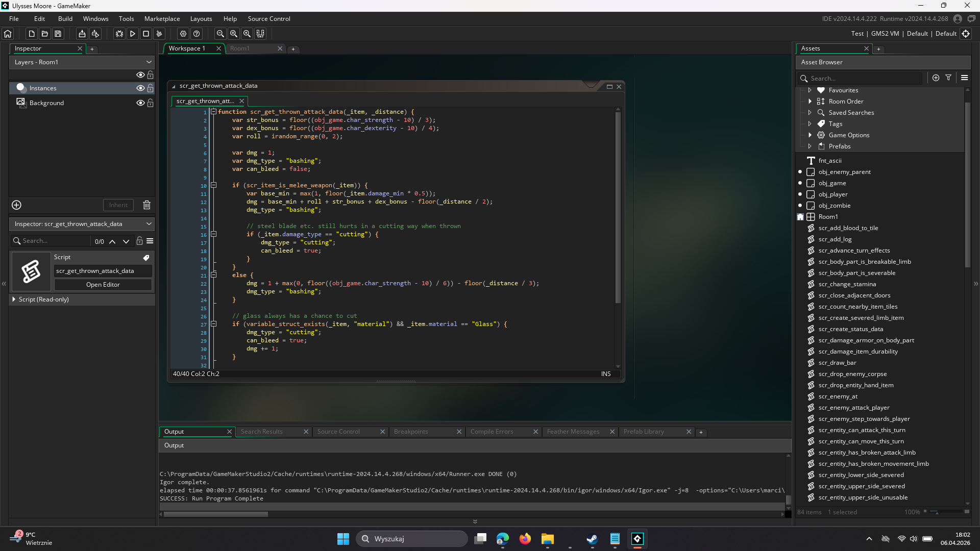Viewport: 980px width, 551px height.
Task: Click the Debug bug icon in toolbar
Action: [119, 34]
